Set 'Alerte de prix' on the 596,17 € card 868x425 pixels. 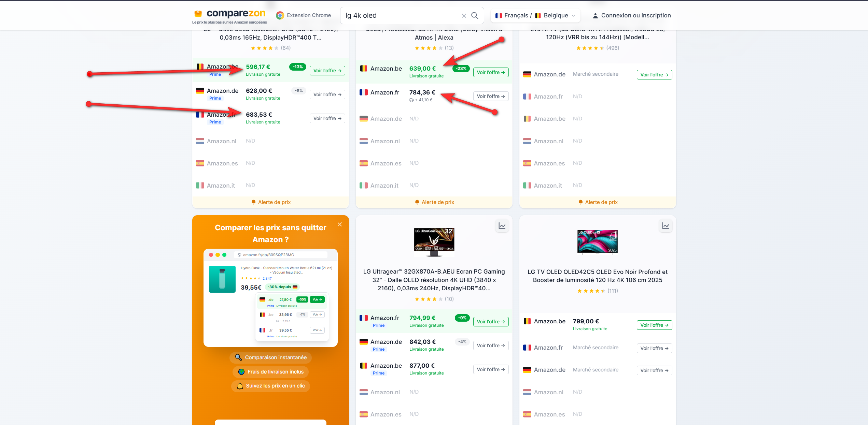pos(271,202)
